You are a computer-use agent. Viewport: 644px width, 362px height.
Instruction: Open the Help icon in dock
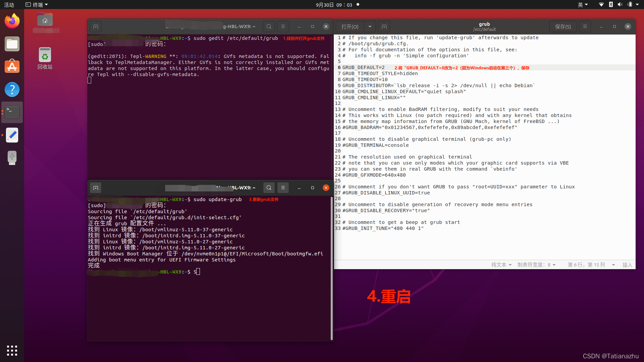coord(12,89)
